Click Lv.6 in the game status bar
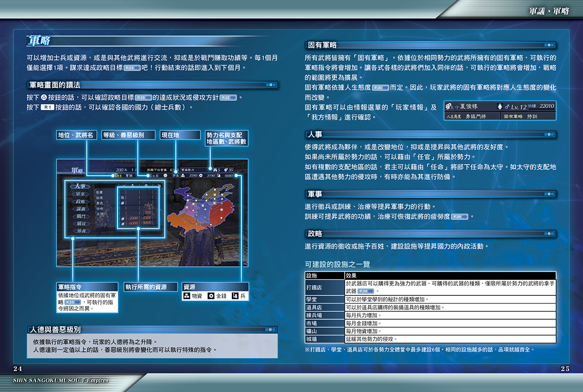The image size is (583, 392). [x=154, y=175]
